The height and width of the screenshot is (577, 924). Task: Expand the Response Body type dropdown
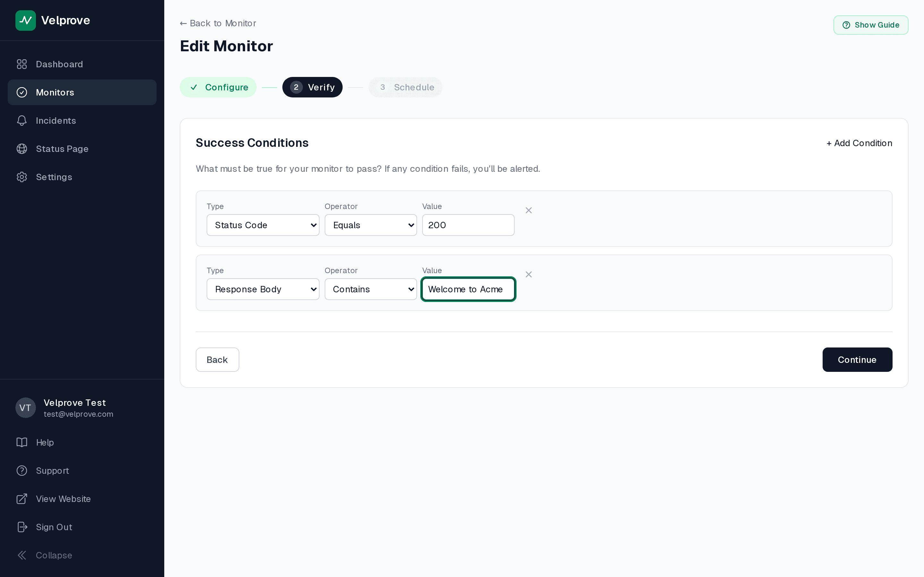click(x=263, y=289)
